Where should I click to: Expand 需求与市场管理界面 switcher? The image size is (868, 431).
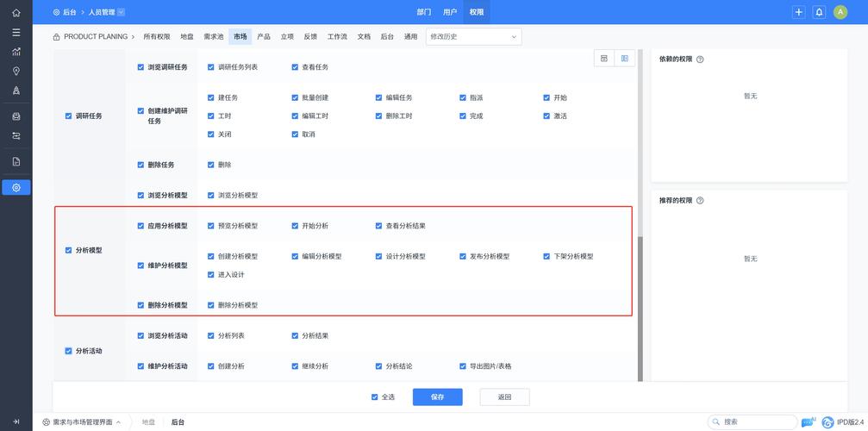point(118,422)
